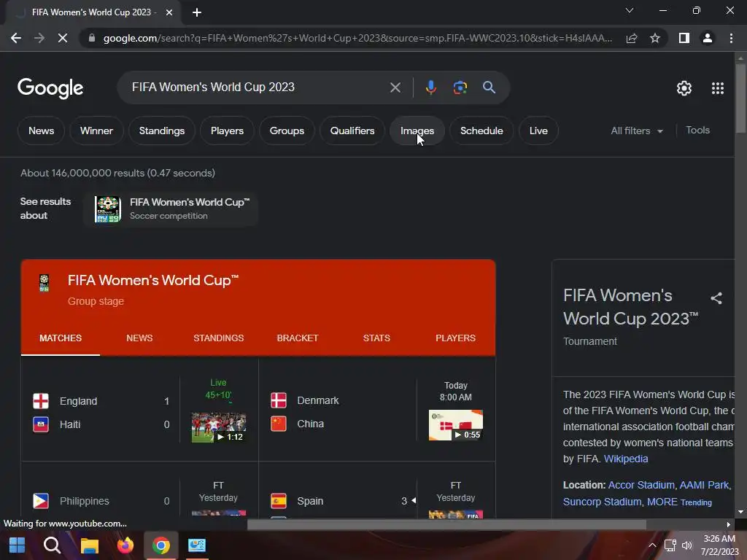
Task: Open the Chrome profile menu
Action: point(708,38)
